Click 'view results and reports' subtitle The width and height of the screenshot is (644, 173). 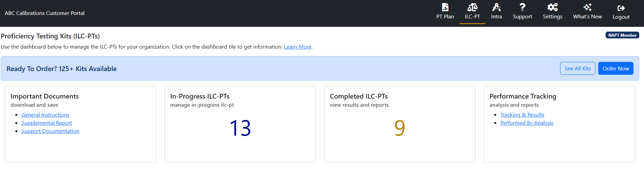click(359, 105)
